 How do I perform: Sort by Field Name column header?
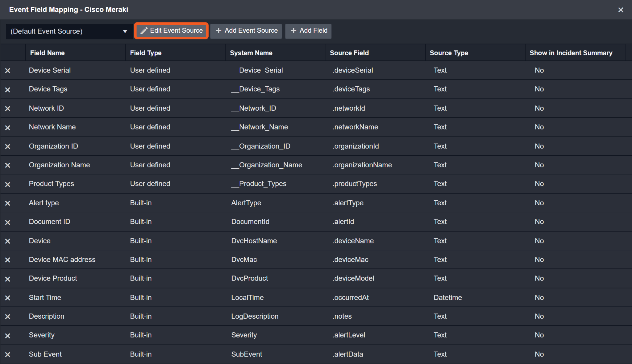coord(47,53)
